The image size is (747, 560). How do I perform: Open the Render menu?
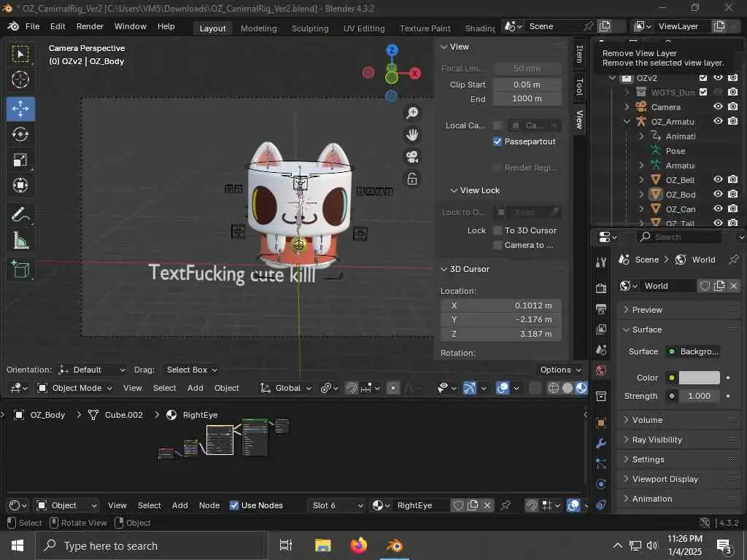point(90,26)
